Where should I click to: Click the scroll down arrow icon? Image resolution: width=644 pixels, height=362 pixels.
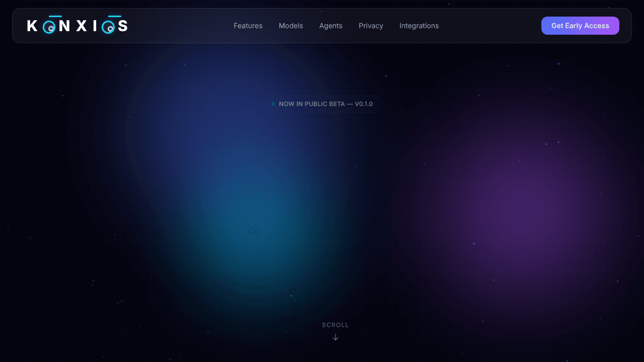336,337
